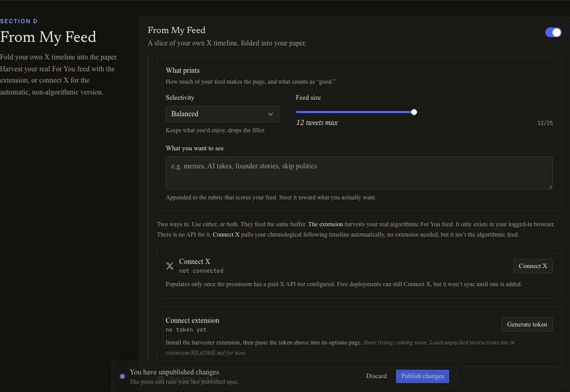Click the 'no token yet' status text
Screen dimensions: 570x392
186,330
